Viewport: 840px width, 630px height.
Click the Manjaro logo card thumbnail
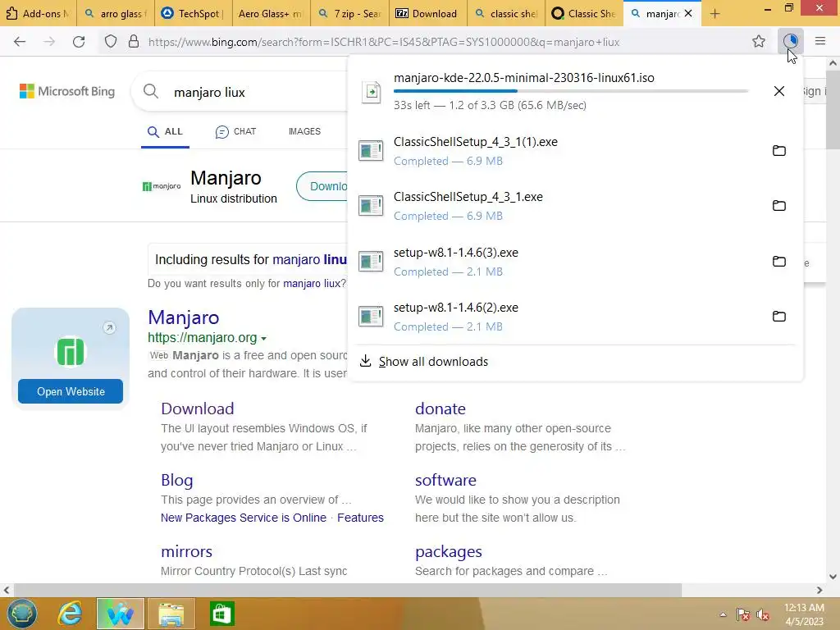[71, 352]
